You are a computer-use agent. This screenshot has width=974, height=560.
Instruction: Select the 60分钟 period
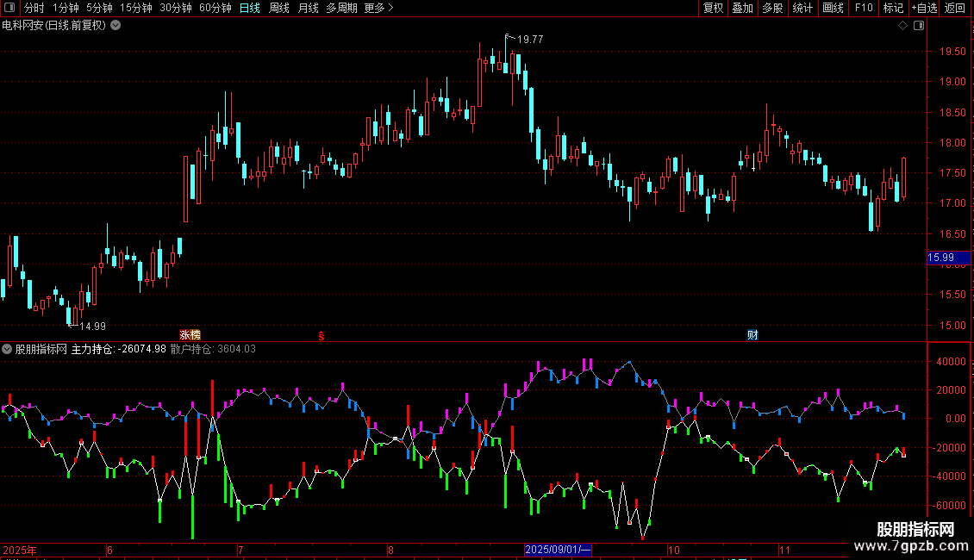coord(215,8)
